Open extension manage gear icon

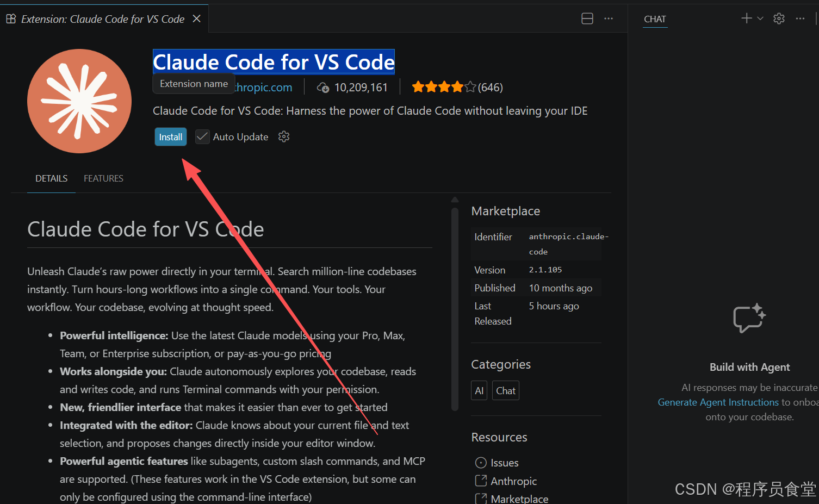pyautogui.click(x=284, y=136)
